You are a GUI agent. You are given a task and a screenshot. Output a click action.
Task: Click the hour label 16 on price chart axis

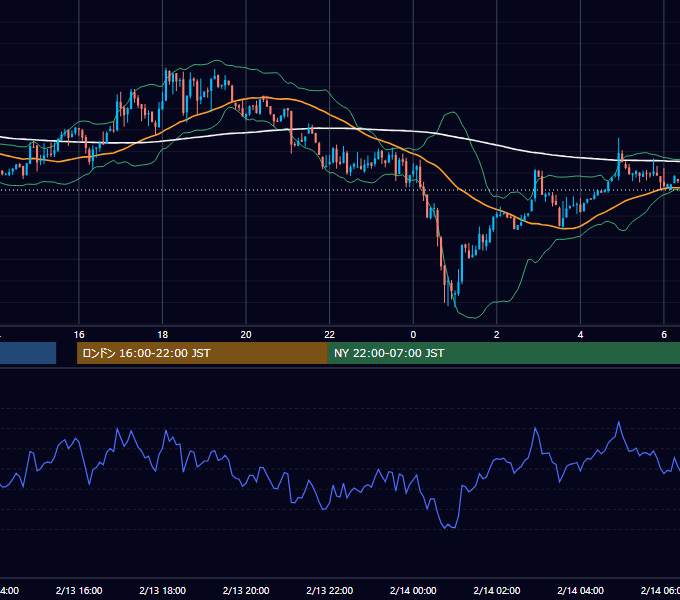pos(79,335)
